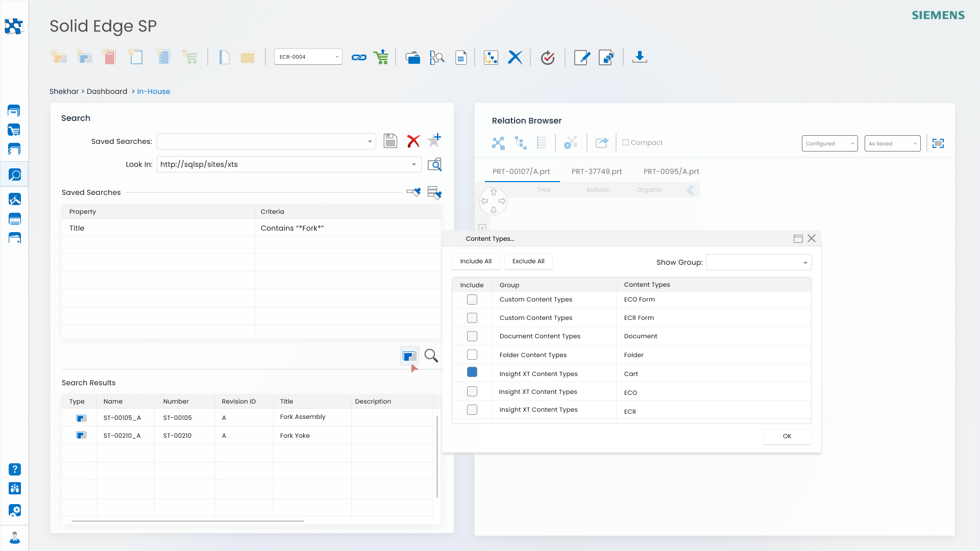Click the green shopping cart toolbar icon
Image resolution: width=980 pixels, height=551 pixels.
[381, 57]
